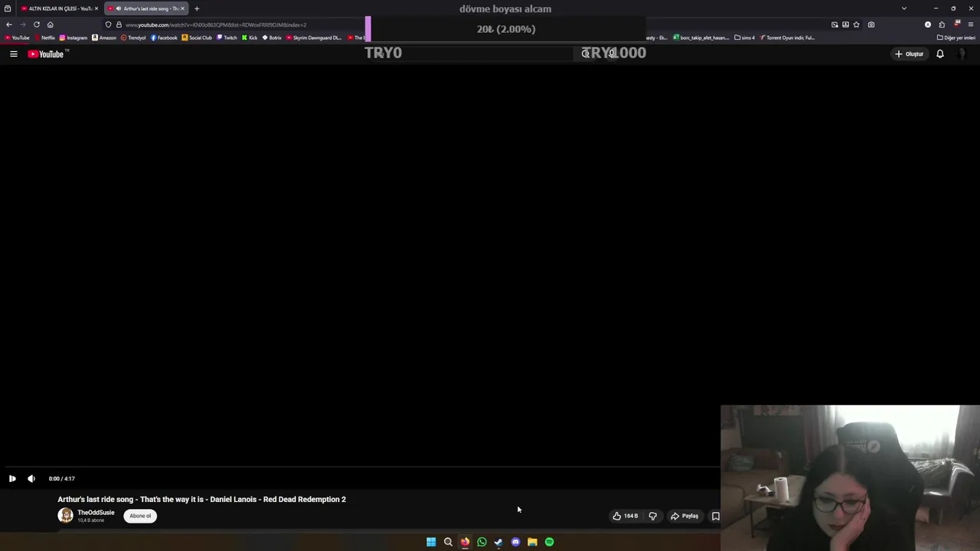
Task: Open TheOddSusie channel name link
Action: (96, 513)
